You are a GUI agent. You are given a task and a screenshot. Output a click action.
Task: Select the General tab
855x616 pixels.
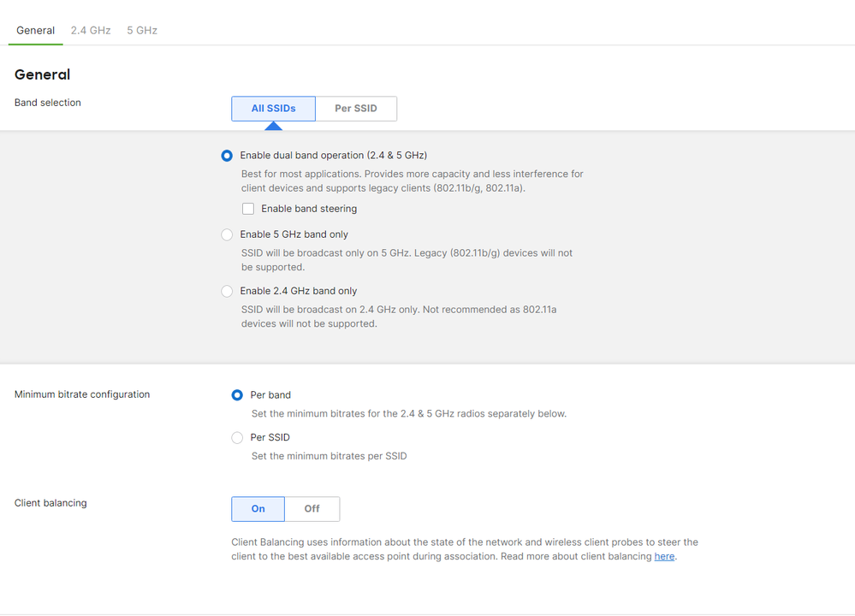[35, 30]
